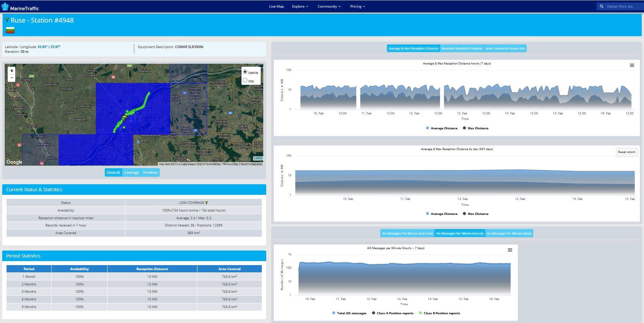This screenshot has height=323, width=644.
Task: Zoom in on the map
Action: [x=12, y=71]
